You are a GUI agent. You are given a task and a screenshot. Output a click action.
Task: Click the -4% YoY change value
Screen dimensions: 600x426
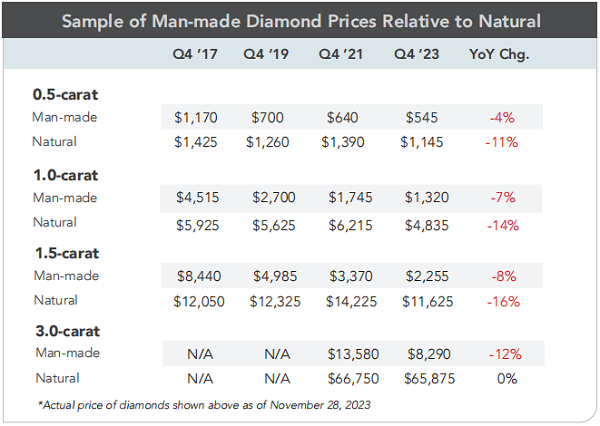pyautogui.click(x=502, y=118)
